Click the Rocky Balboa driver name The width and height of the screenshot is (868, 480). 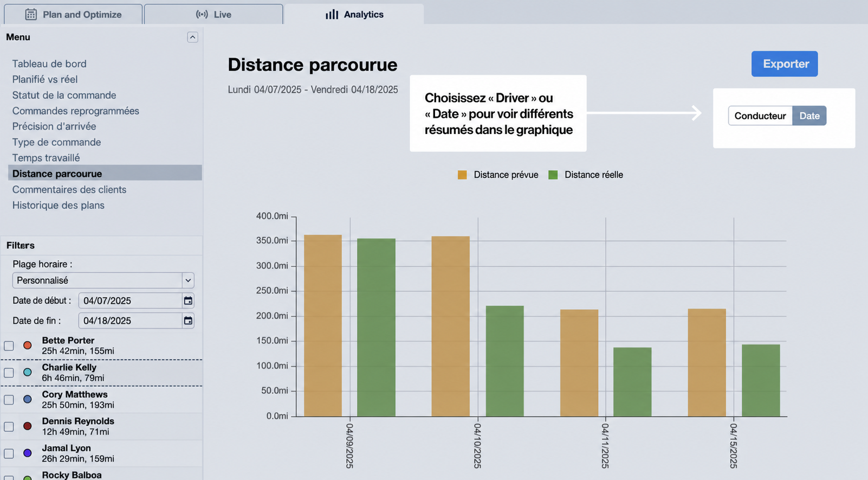pos(72,475)
